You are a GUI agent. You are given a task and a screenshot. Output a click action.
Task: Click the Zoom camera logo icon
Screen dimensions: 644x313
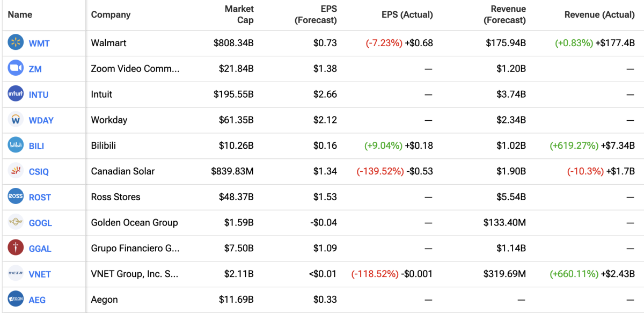coord(16,69)
